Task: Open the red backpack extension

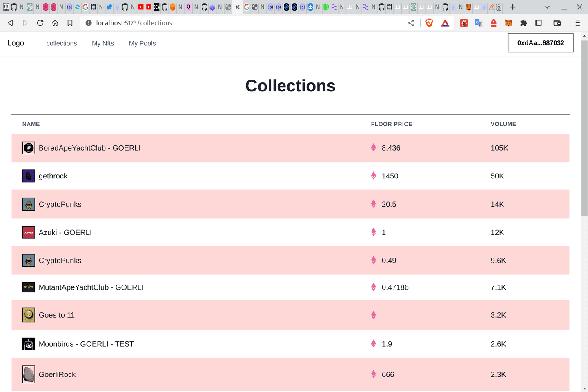Action: point(494,23)
